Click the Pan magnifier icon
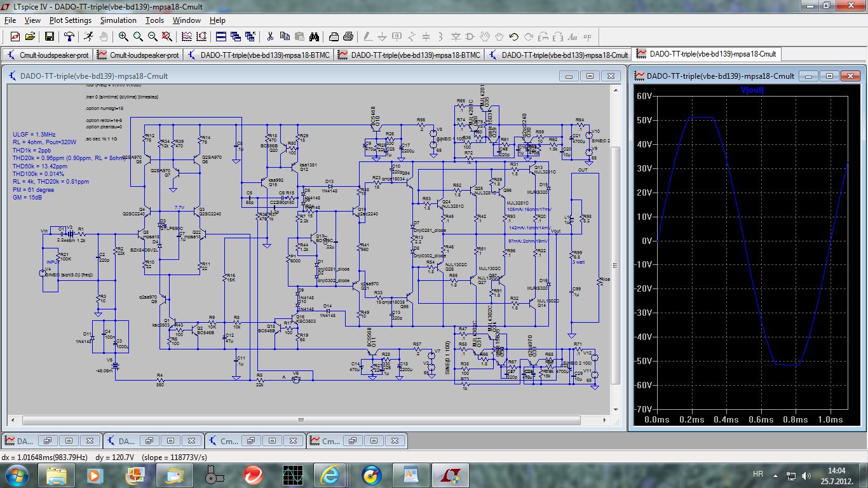The width and height of the screenshot is (868, 488). click(138, 36)
